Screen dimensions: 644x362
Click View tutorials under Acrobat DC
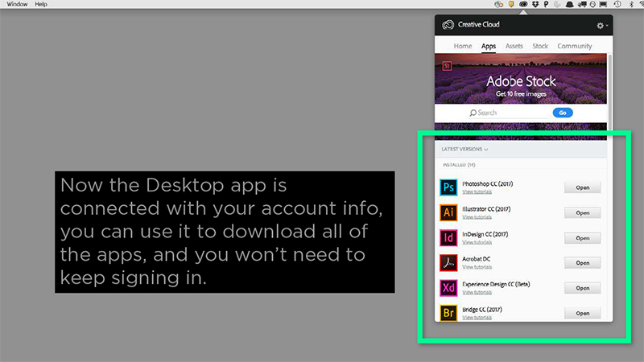[x=477, y=267]
